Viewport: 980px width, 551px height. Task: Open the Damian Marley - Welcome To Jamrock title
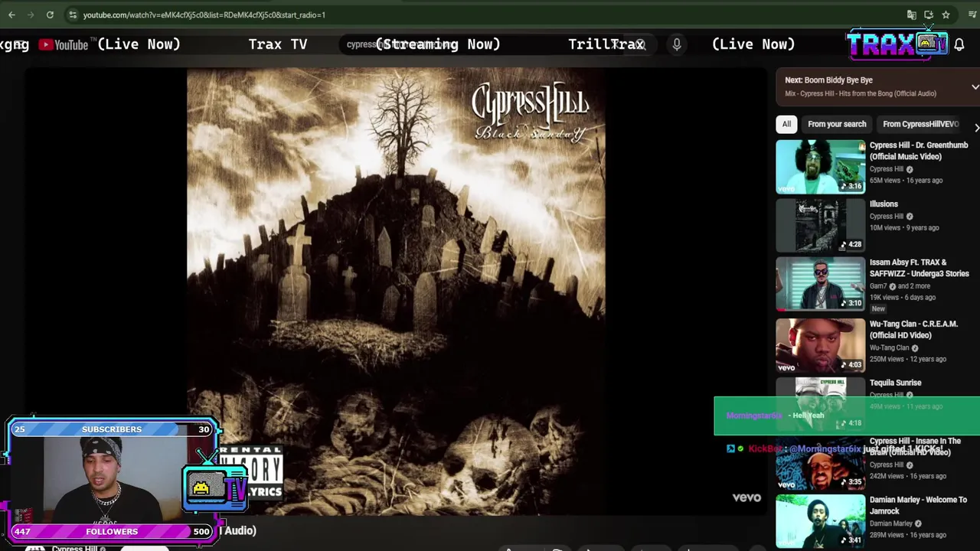tap(918, 505)
